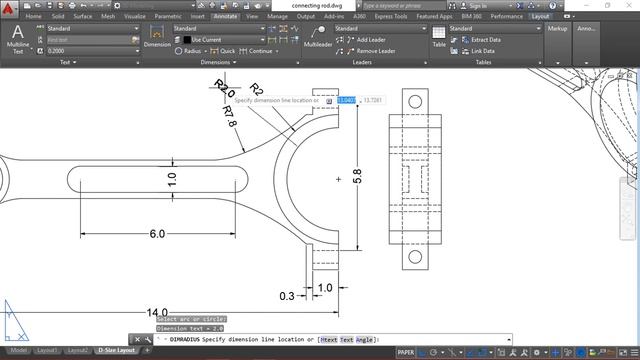Click the Multileader tool
Image resolution: width=640 pixels, height=360 pixels.
[x=318, y=37]
